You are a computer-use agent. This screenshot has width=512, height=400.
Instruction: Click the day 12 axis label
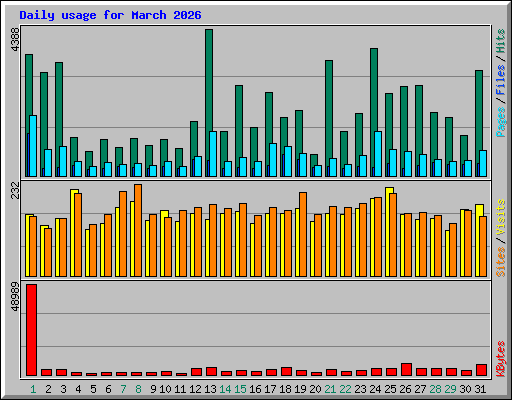[x=195, y=389]
